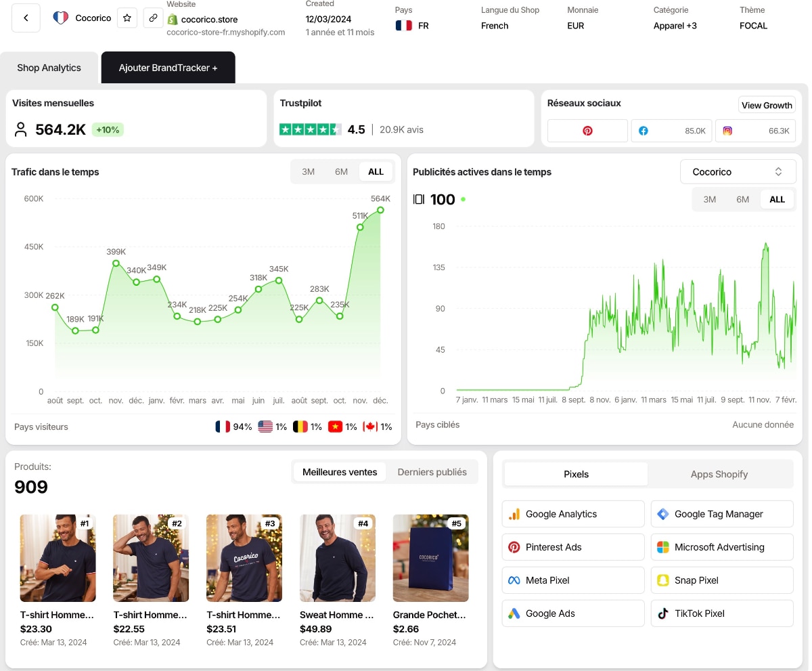812x671 pixels.
Task: Open Google Tag Manager pixel entry
Action: 721,514
